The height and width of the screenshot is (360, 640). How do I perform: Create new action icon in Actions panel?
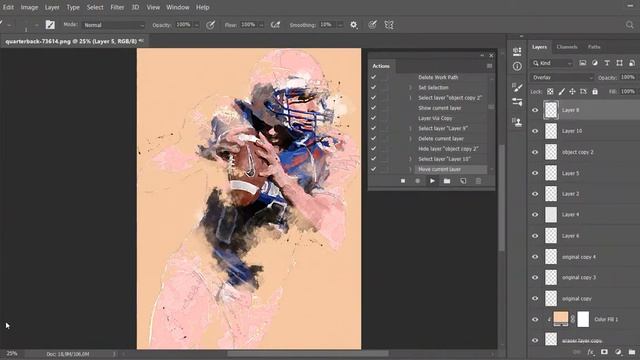(x=463, y=181)
